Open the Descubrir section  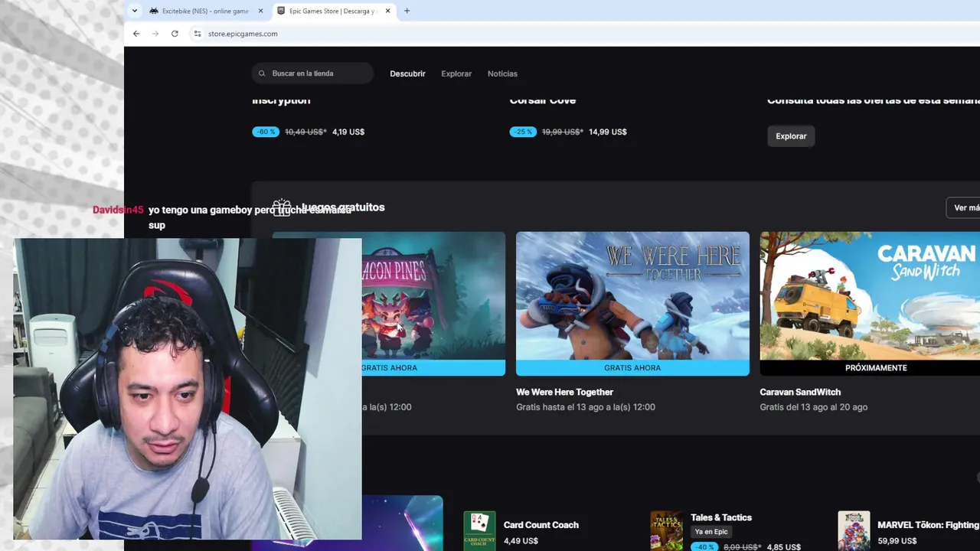[x=407, y=73]
